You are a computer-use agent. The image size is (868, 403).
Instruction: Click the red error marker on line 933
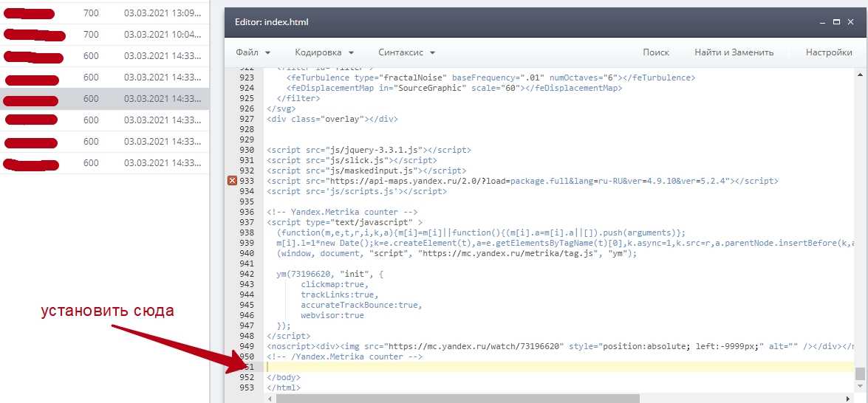[x=232, y=181]
